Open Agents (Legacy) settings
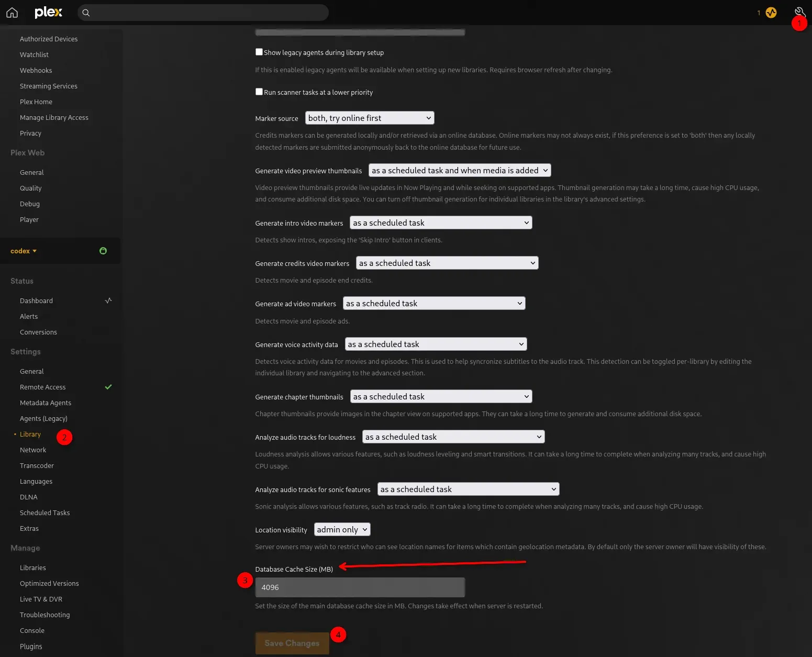The width and height of the screenshot is (812, 657). (x=43, y=418)
